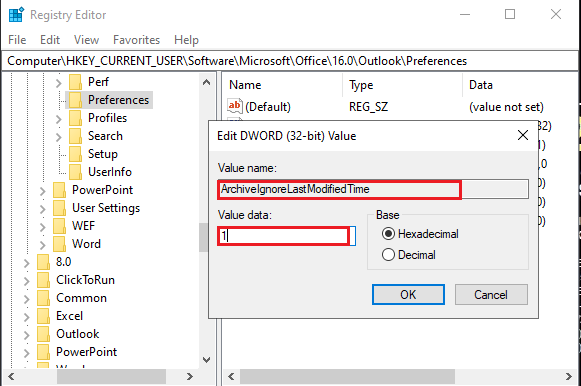The image size is (581, 386).
Task: Expand the Word key
Action: (x=43, y=245)
